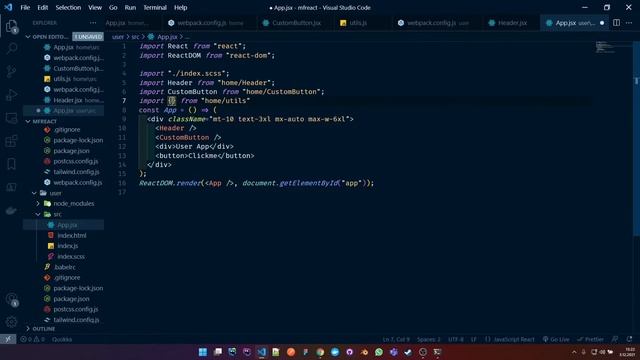
Task: Open Steam from the taskbar
Action: tap(408, 352)
